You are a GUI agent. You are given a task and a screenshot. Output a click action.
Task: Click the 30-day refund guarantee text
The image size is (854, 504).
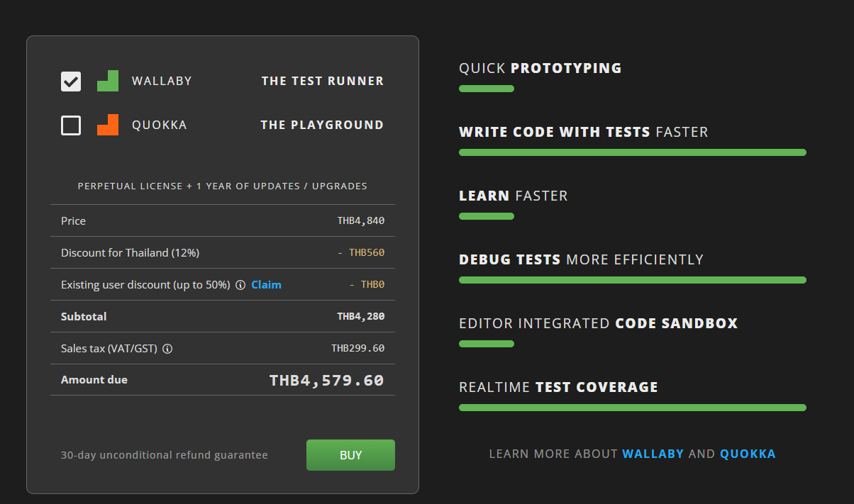point(165,455)
